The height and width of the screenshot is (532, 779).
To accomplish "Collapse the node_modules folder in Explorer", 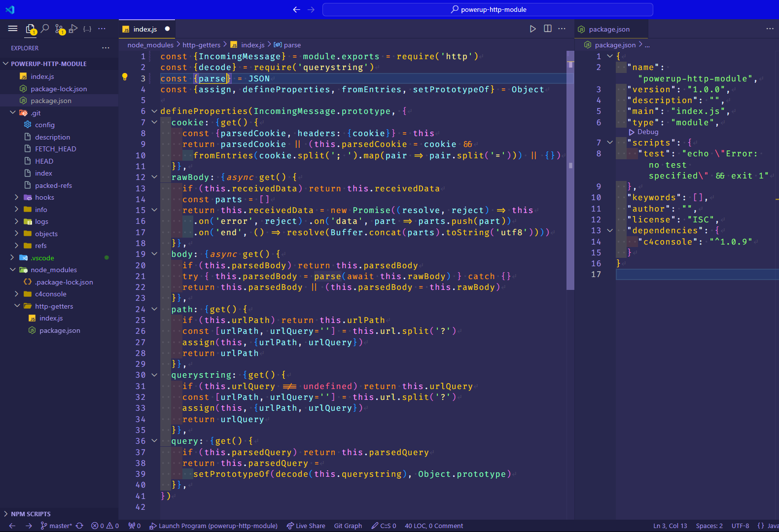I will (x=13, y=269).
